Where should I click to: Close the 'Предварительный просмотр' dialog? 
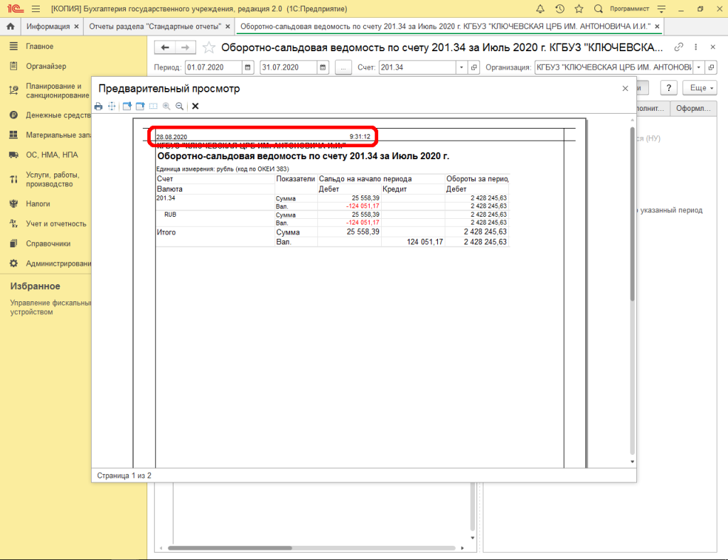point(625,88)
